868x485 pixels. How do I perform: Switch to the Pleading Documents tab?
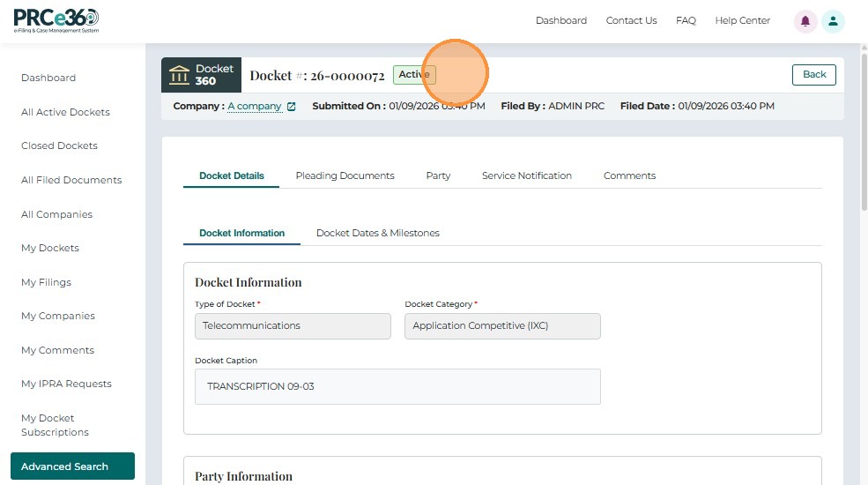pyautogui.click(x=345, y=175)
